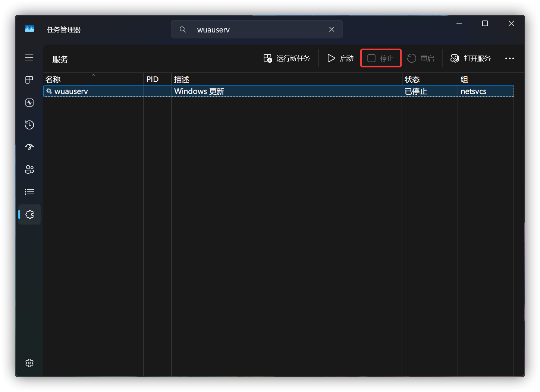540x392 pixels.
Task: Select the wuauserv service name
Action: click(x=71, y=91)
